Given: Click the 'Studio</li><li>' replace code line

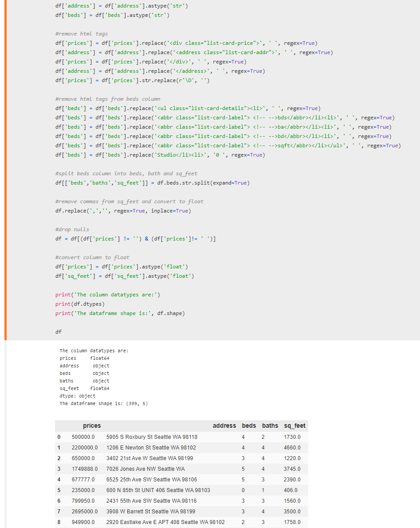Looking at the screenshot, I should pos(160,155).
